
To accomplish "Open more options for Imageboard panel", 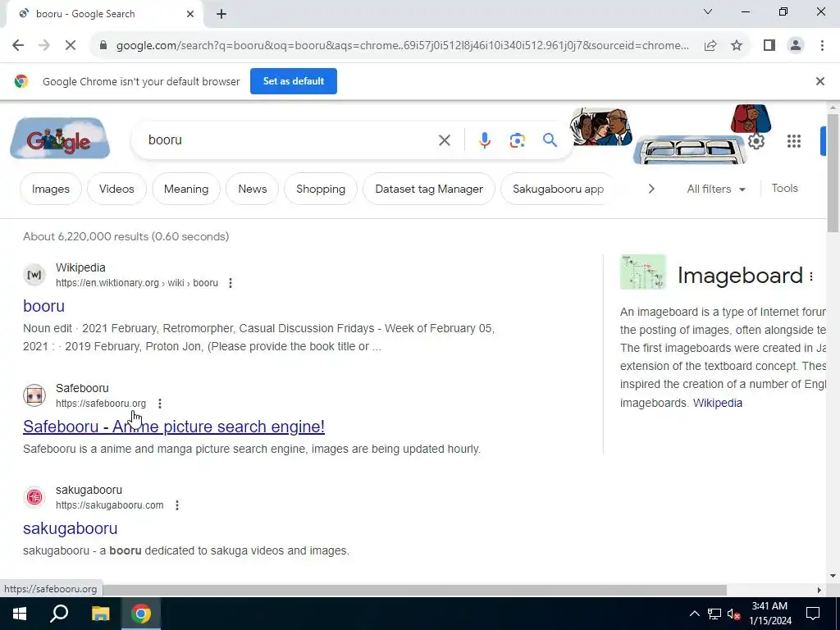I will click(x=811, y=276).
